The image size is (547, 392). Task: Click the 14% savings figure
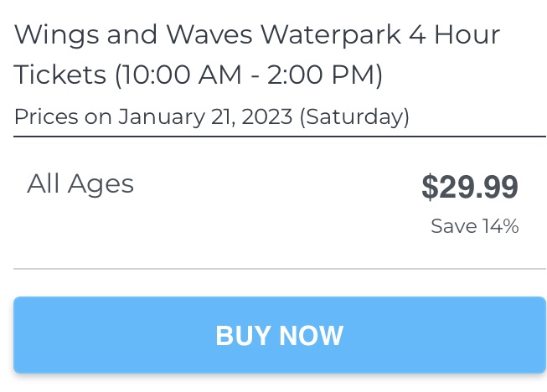[500, 226]
